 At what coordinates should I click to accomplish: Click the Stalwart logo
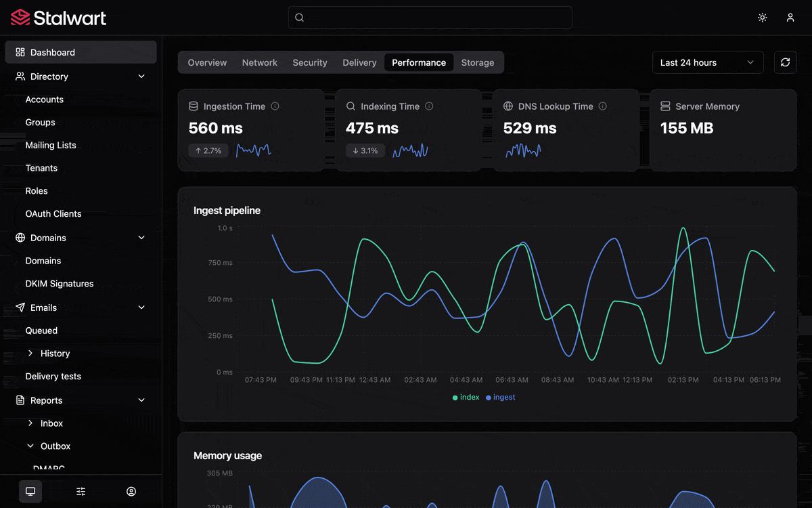[59, 18]
